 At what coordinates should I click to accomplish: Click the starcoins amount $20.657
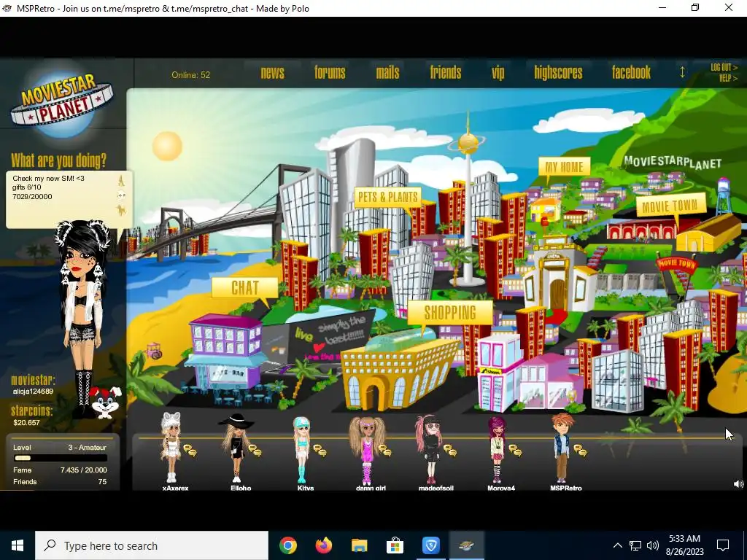point(27,422)
